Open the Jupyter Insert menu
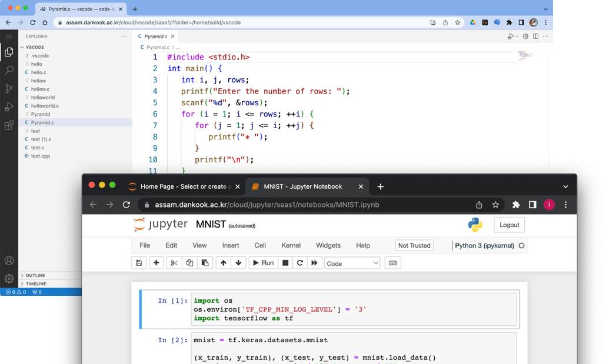 coord(231,245)
